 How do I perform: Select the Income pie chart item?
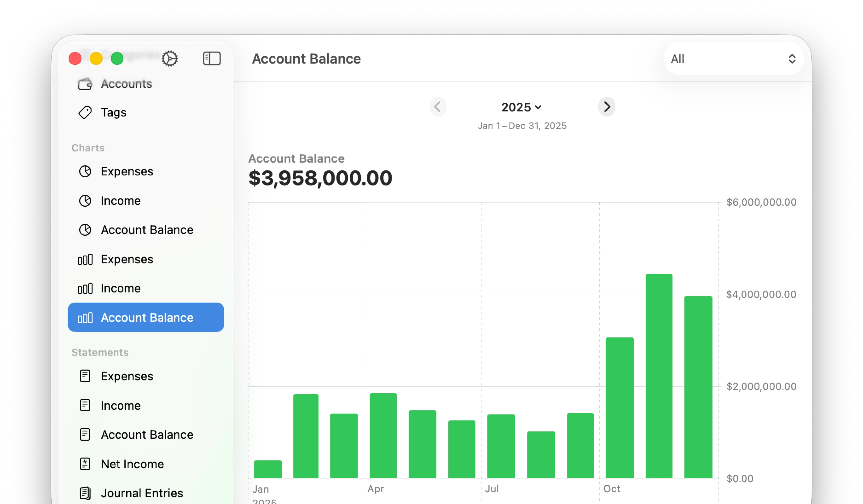click(120, 201)
